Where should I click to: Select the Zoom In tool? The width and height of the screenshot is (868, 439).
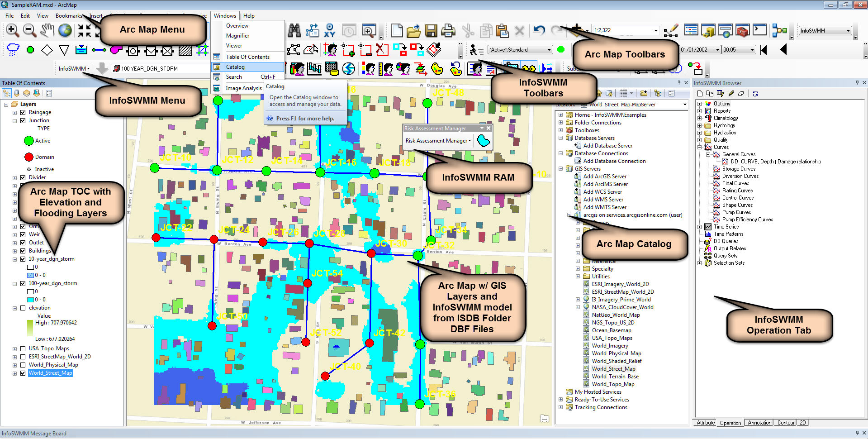[x=12, y=30]
